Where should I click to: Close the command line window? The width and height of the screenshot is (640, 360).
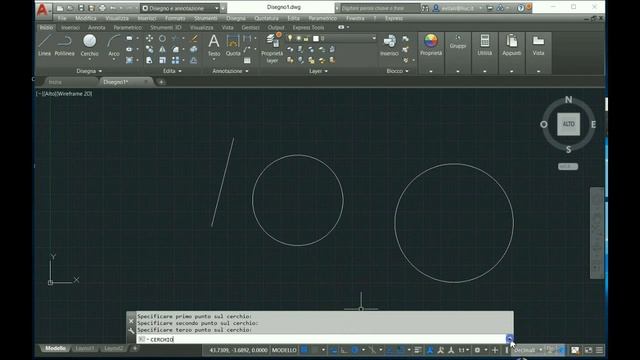pyautogui.click(x=131, y=321)
